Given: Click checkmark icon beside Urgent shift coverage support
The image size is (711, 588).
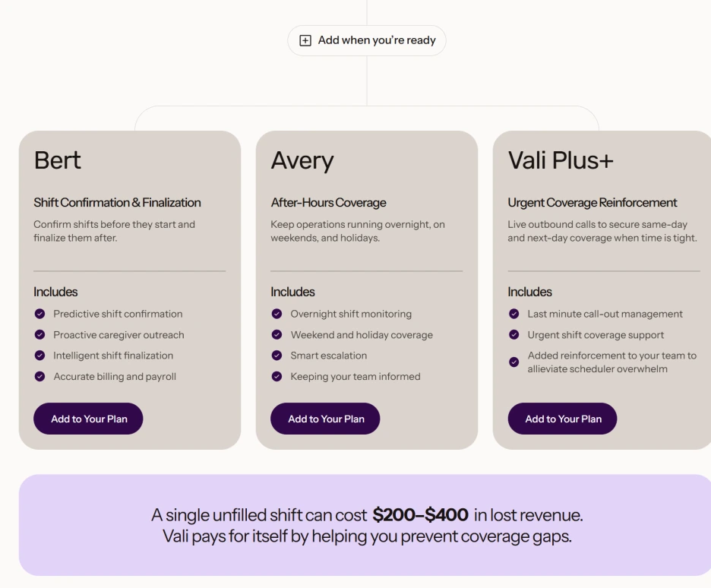Looking at the screenshot, I should click(513, 334).
